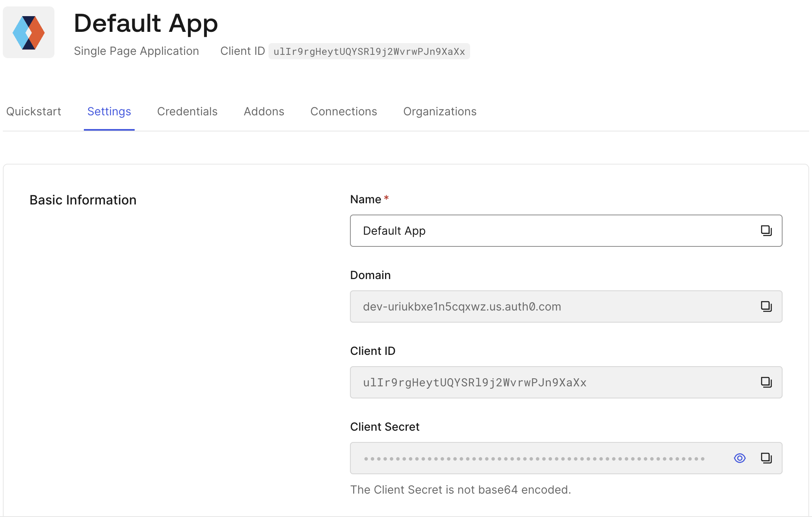This screenshot has width=812, height=517.
Task: Click the Single Page Application label
Action: (x=136, y=51)
